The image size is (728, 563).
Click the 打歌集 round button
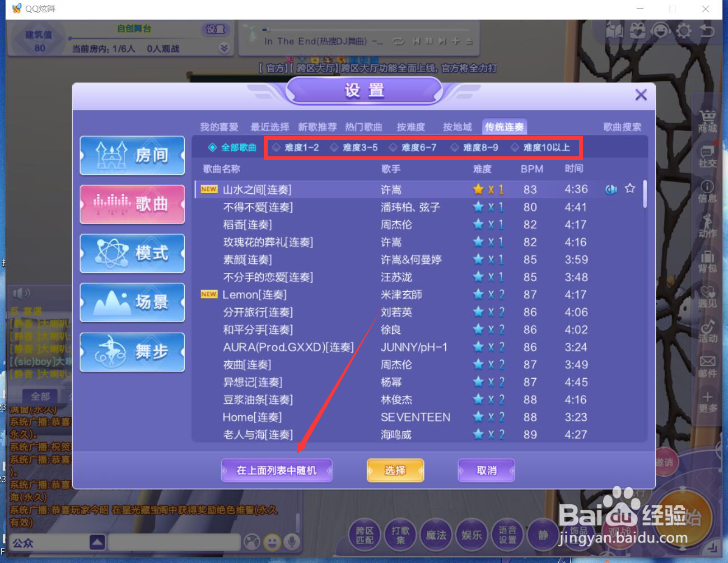click(400, 536)
